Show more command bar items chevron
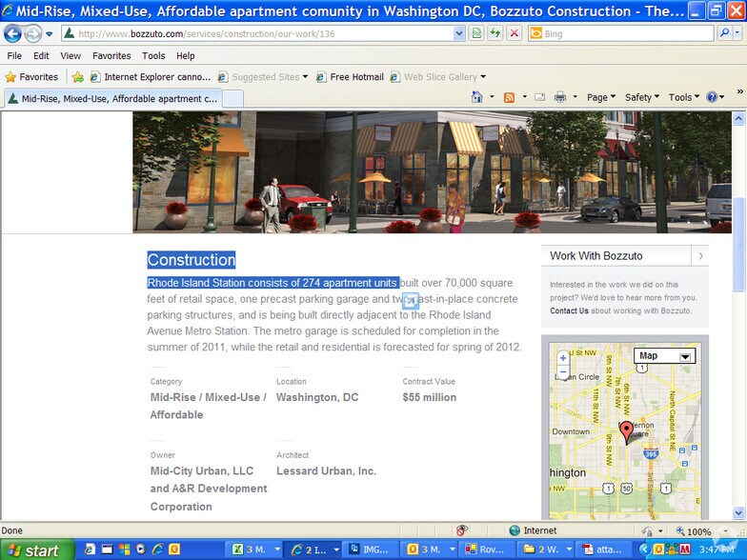The width and height of the screenshot is (747, 560). click(739, 91)
